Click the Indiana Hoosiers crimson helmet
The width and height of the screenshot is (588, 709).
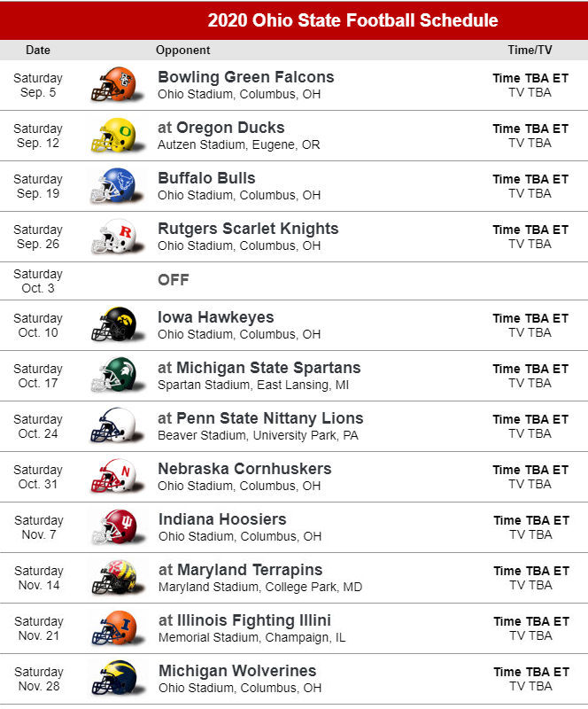(x=118, y=527)
